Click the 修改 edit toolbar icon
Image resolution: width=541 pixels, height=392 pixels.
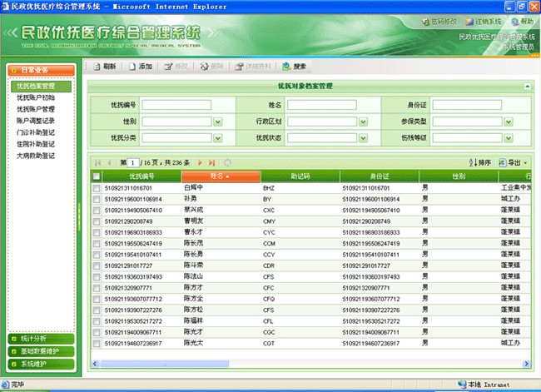pos(168,67)
